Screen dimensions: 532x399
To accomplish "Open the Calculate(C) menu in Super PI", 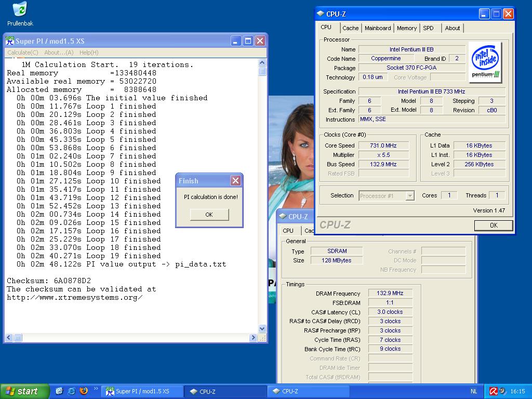I will tap(23, 52).
